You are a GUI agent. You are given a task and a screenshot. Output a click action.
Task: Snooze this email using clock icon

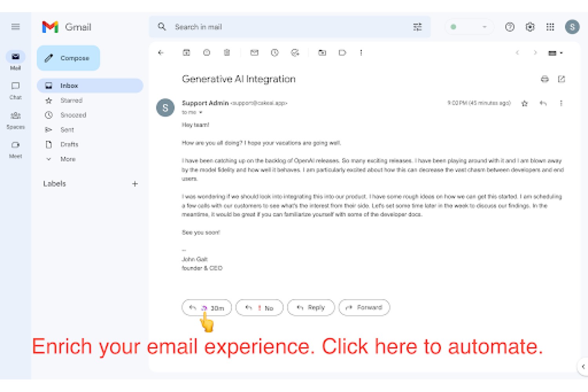click(x=275, y=53)
